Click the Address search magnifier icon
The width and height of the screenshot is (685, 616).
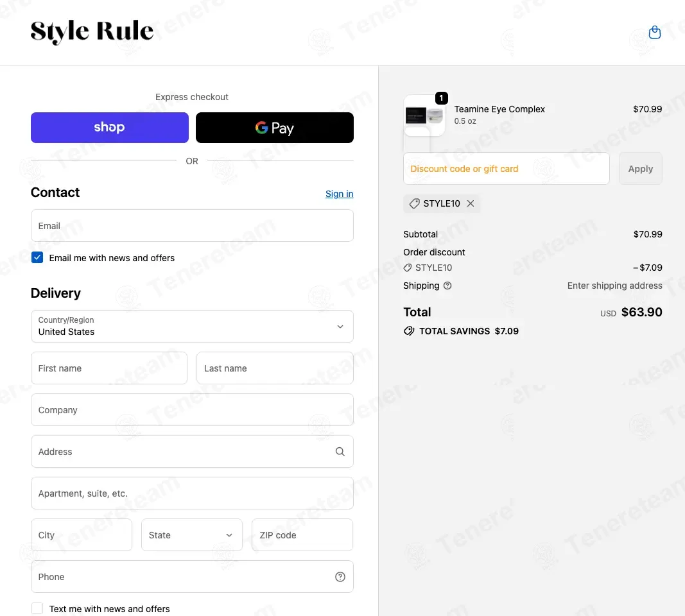coord(340,452)
